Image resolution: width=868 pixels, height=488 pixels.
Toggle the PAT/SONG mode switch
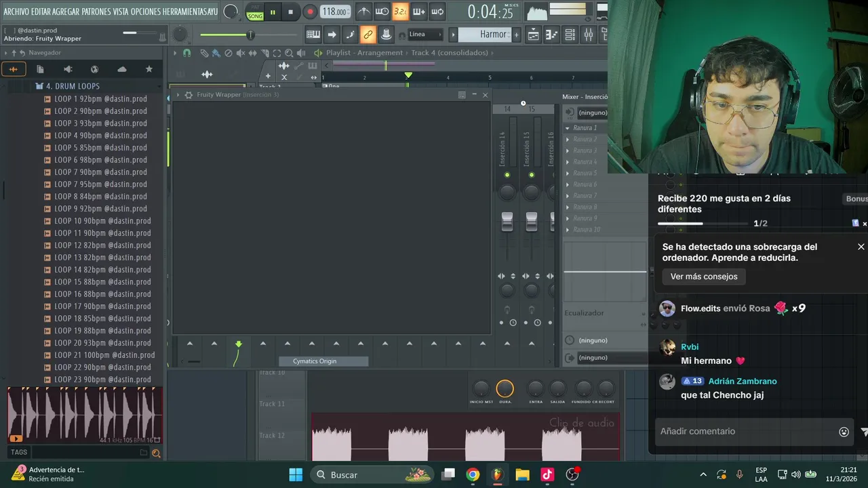(x=255, y=12)
